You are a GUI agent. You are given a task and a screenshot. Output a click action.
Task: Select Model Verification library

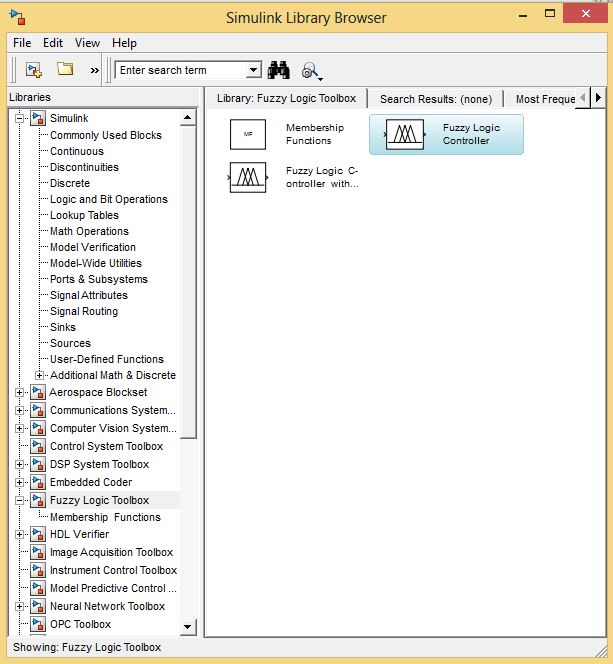click(x=93, y=247)
